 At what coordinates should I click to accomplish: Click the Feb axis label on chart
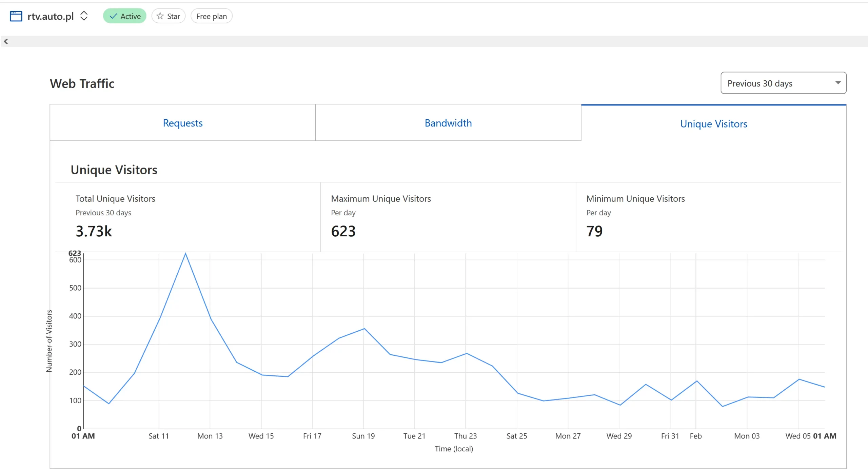tap(695, 436)
